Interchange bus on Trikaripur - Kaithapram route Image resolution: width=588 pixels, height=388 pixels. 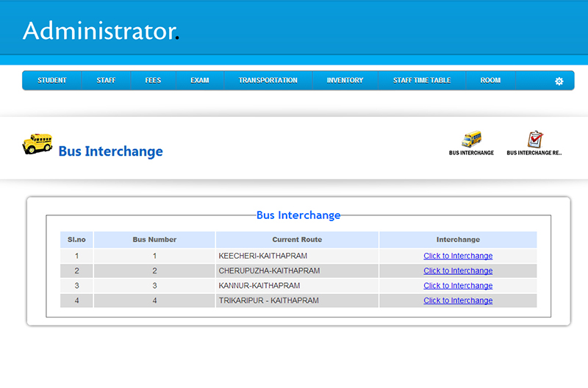[458, 301]
